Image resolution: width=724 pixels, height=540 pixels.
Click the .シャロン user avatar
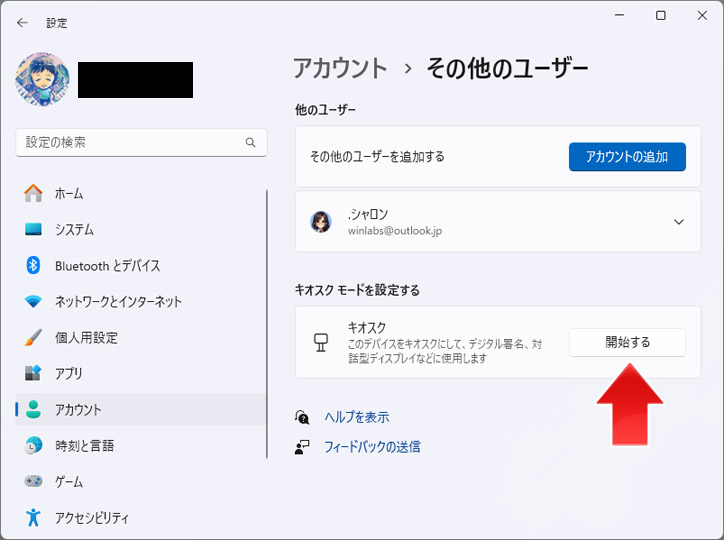tap(321, 222)
